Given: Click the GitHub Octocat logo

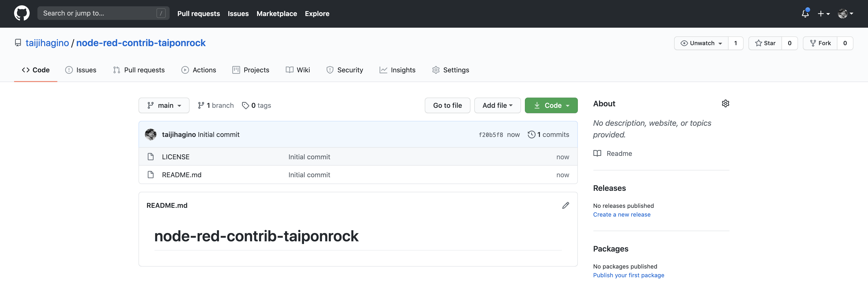Looking at the screenshot, I should click(x=22, y=13).
